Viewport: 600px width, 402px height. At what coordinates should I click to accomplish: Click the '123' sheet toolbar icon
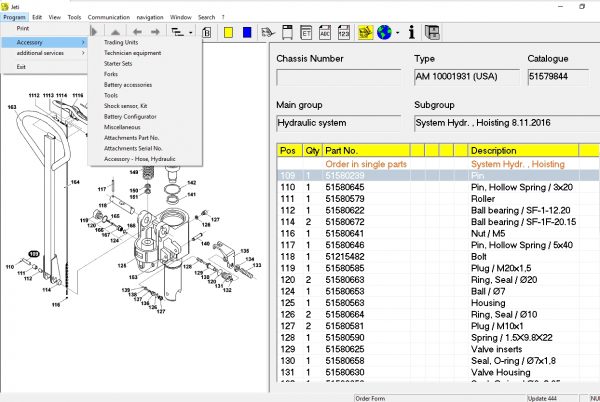pos(344,33)
